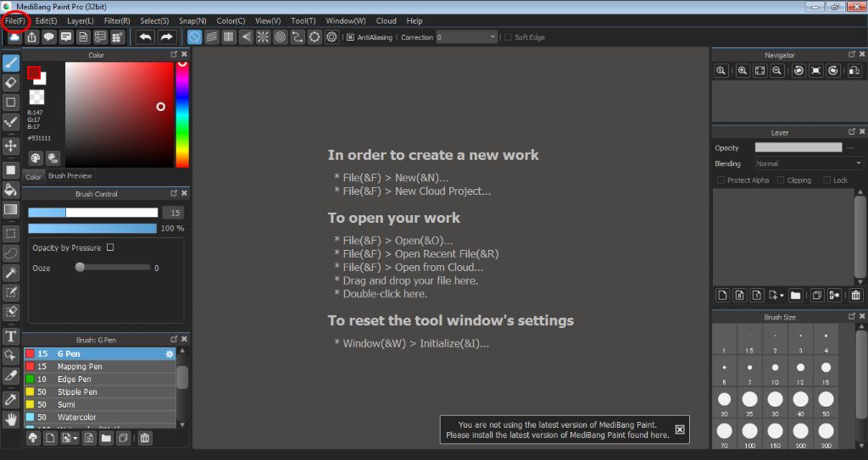Viewport: 868px width, 460px height.
Task: Open the Correction dropdown
Action: tap(467, 37)
